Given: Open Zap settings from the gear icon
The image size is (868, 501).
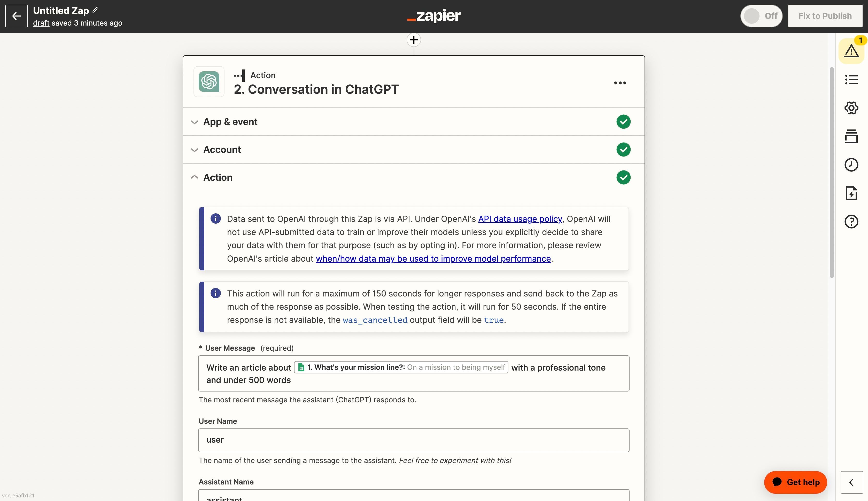Looking at the screenshot, I should pyautogui.click(x=851, y=107).
